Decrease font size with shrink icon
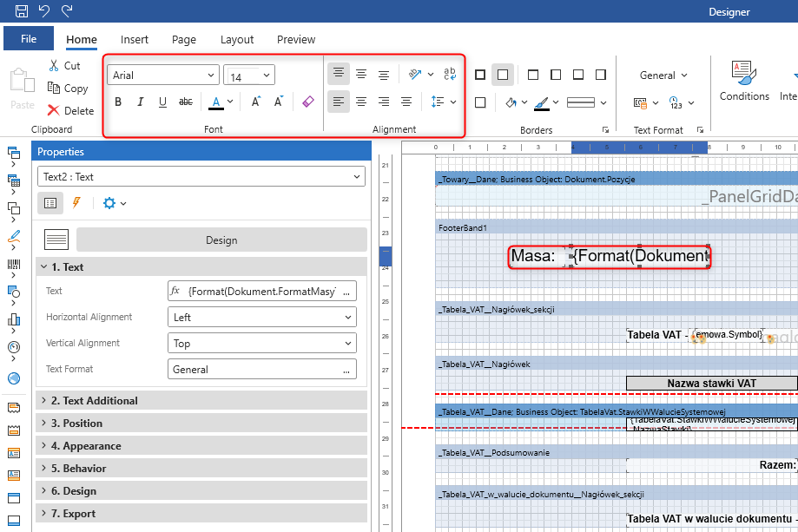 (279, 102)
